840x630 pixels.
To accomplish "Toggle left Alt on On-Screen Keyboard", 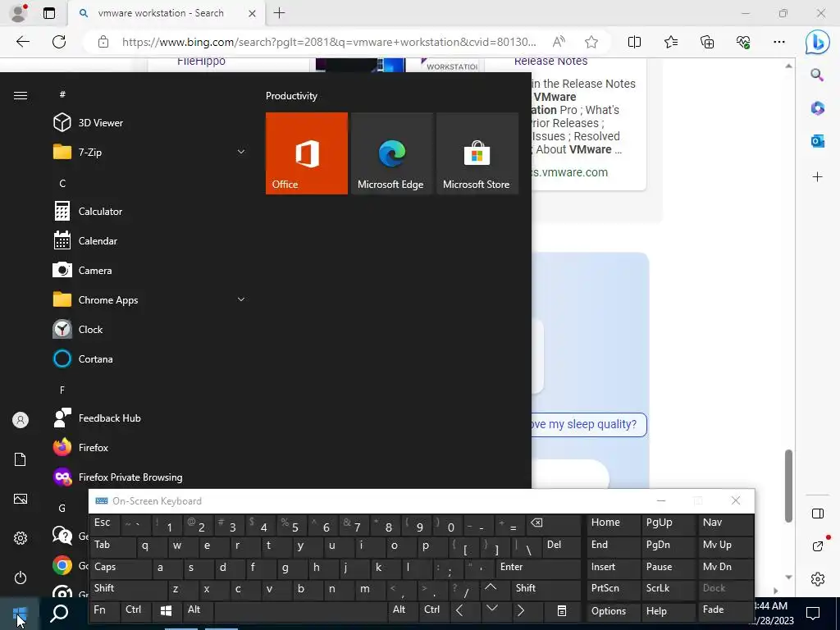I will click(x=198, y=610).
